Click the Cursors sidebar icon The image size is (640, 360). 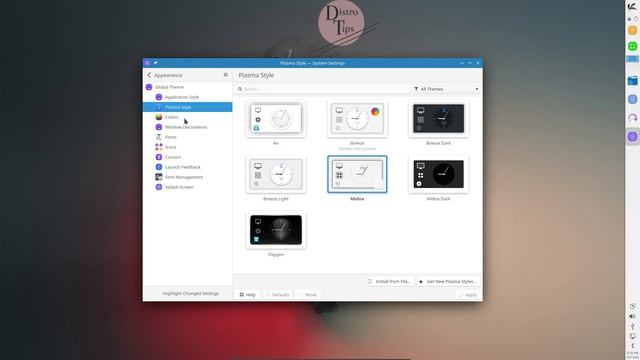tap(159, 157)
